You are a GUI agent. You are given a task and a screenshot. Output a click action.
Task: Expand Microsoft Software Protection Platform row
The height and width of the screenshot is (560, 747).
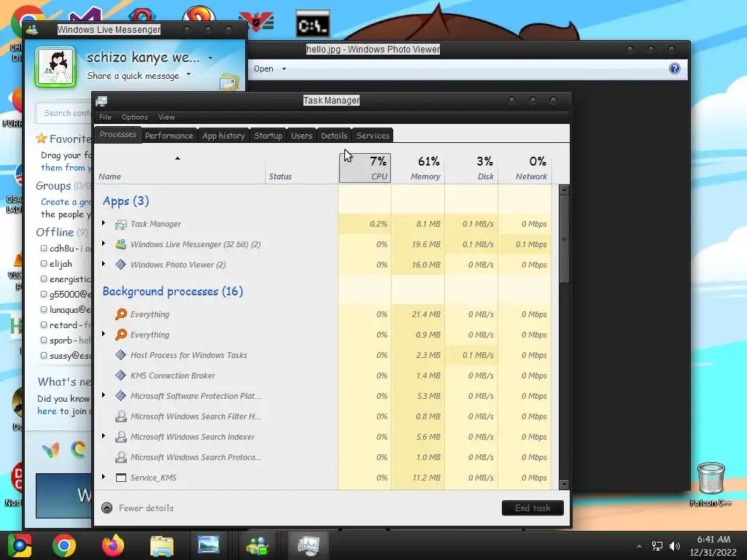[x=104, y=394]
